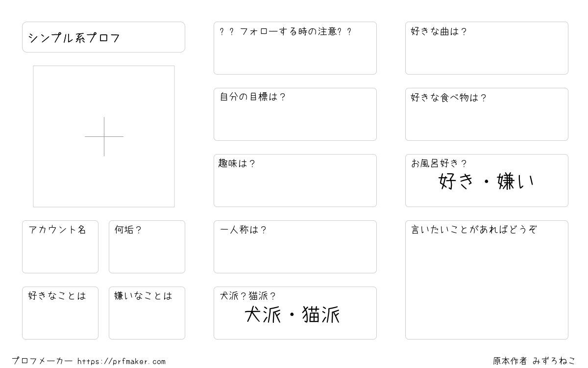Open the prfmaker.com link

pos(122,362)
